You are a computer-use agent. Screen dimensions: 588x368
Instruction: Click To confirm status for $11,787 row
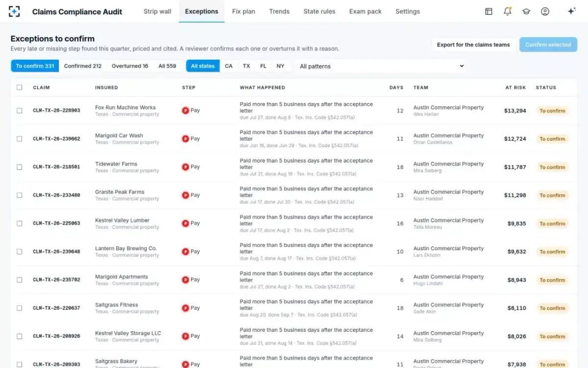552,167
